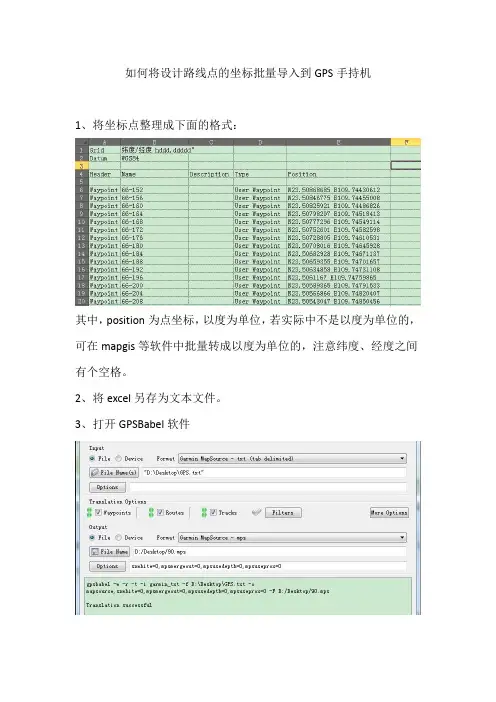Click the "Type" heading cell

point(260,174)
